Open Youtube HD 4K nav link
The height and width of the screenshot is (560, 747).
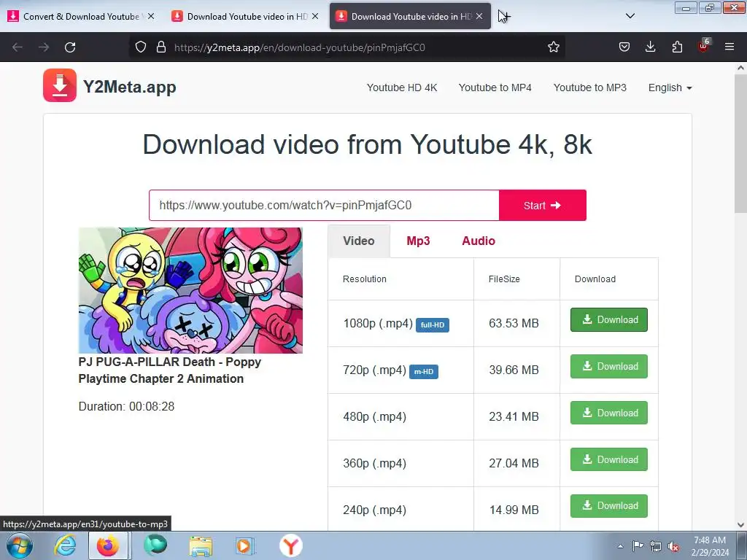(x=402, y=87)
